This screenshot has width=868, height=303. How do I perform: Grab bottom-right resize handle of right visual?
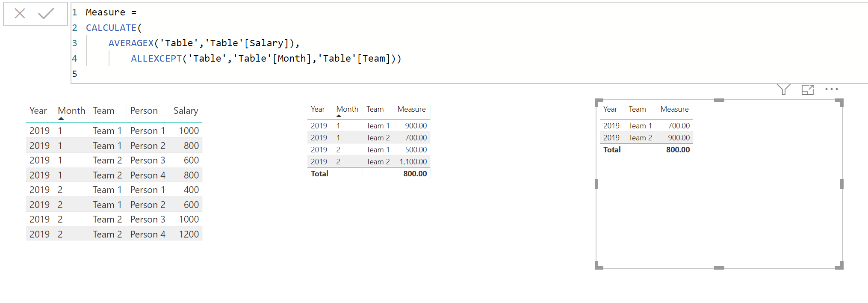click(x=840, y=266)
